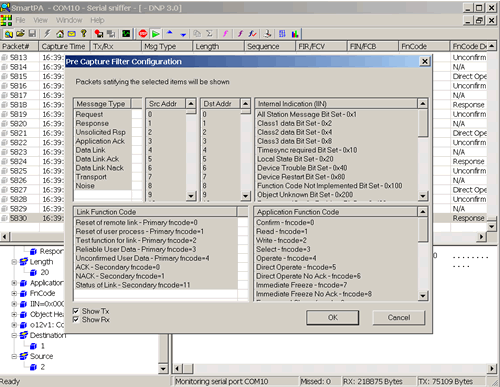Click the yellow envelope toolbar icon
Image resolution: width=500 pixels, height=387 pixels.
[x=72, y=34]
